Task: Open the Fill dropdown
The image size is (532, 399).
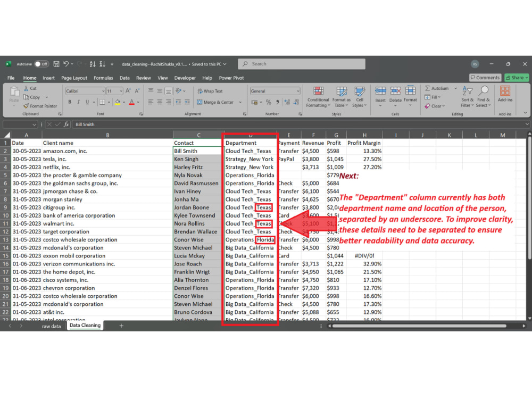Action: pos(433,97)
